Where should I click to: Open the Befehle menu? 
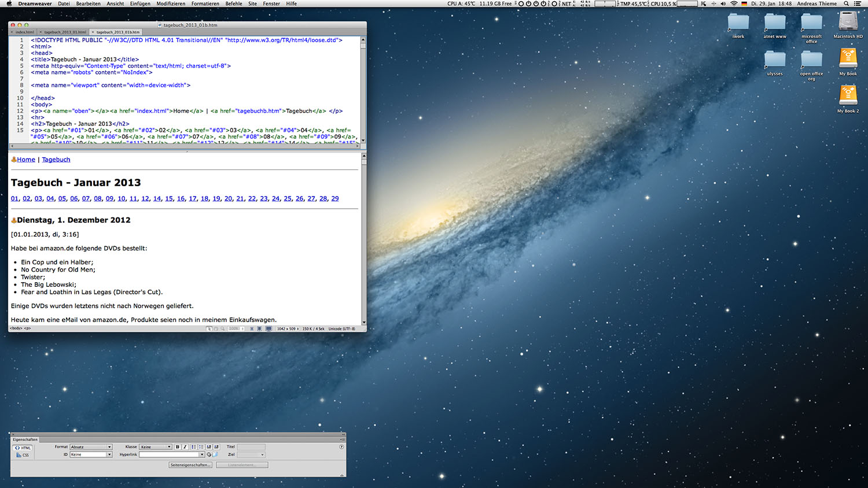(x=234, y=3)
